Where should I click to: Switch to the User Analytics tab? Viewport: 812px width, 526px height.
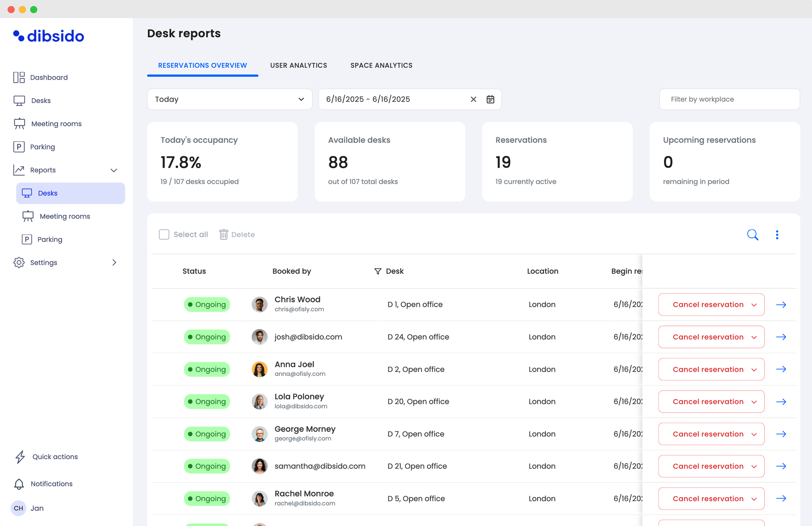[x=298, y=65]
